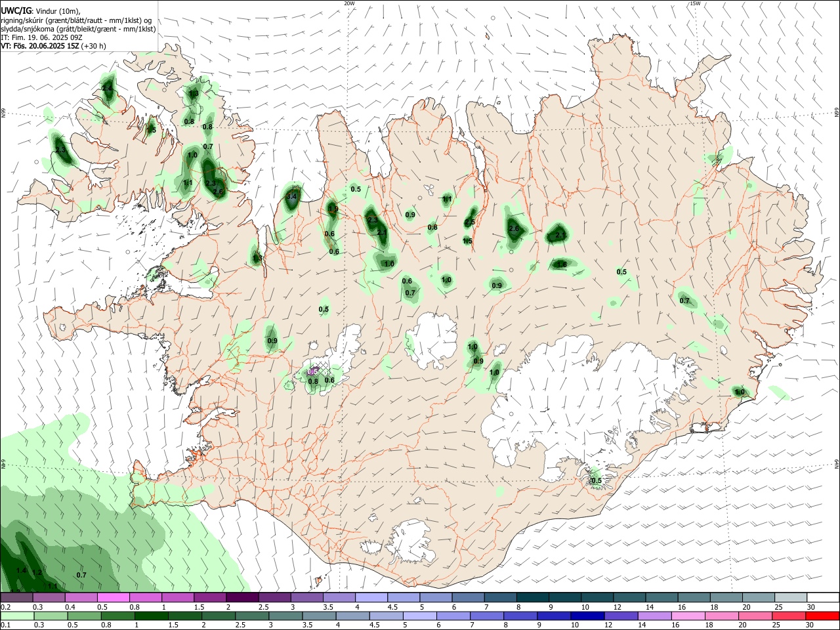Screen dimensions: 840x630
Task: Click the 0.2 label on the upper color scale
Action: [5, 607]
